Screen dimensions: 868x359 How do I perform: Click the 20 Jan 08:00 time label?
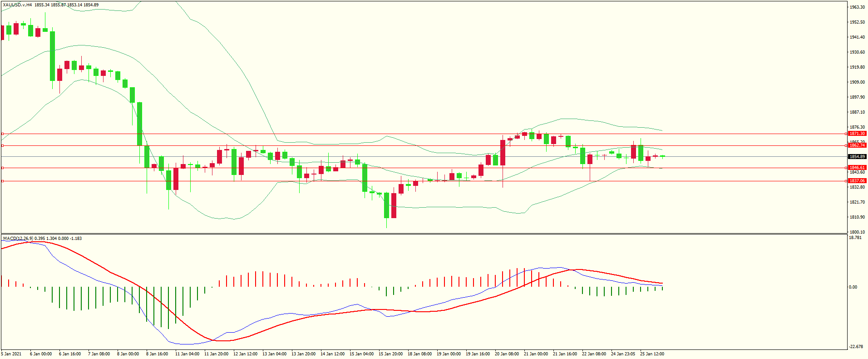(x=507, y=354)
